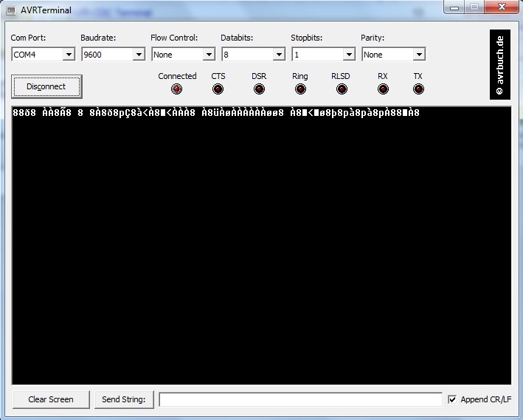Screen dimensions: 523x420
Task: Click the Parity label
Action: pyautogui.click(x=373, y=38)
